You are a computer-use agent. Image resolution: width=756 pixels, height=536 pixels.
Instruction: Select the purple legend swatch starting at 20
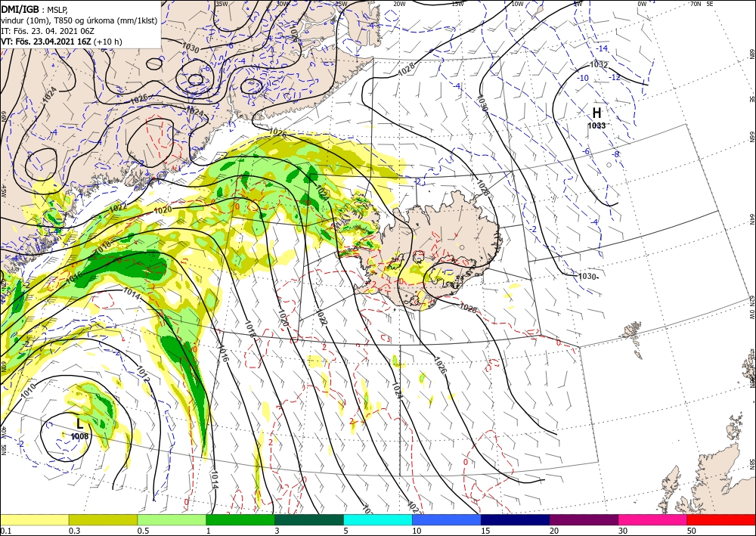(x=584, y=519)
